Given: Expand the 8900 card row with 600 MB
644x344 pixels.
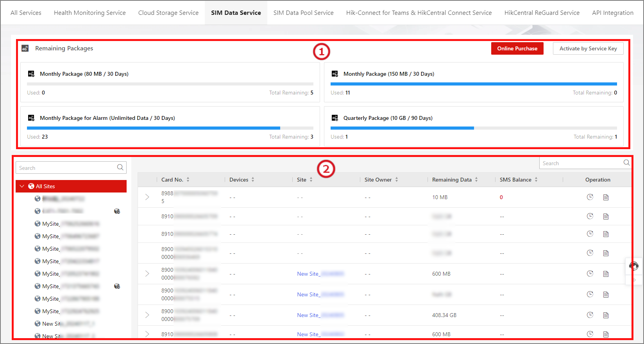Looking at the screenshot, I should (147, 274).
